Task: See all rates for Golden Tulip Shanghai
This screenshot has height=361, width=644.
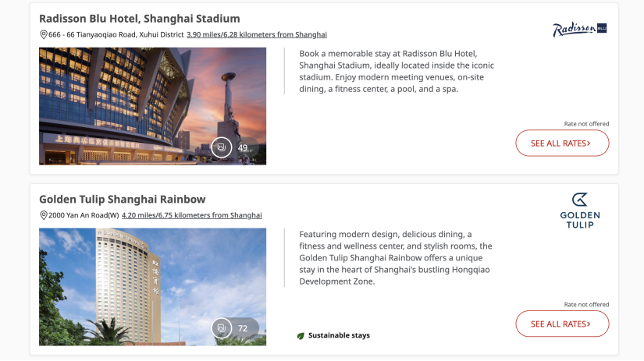Action: (562, 324)
